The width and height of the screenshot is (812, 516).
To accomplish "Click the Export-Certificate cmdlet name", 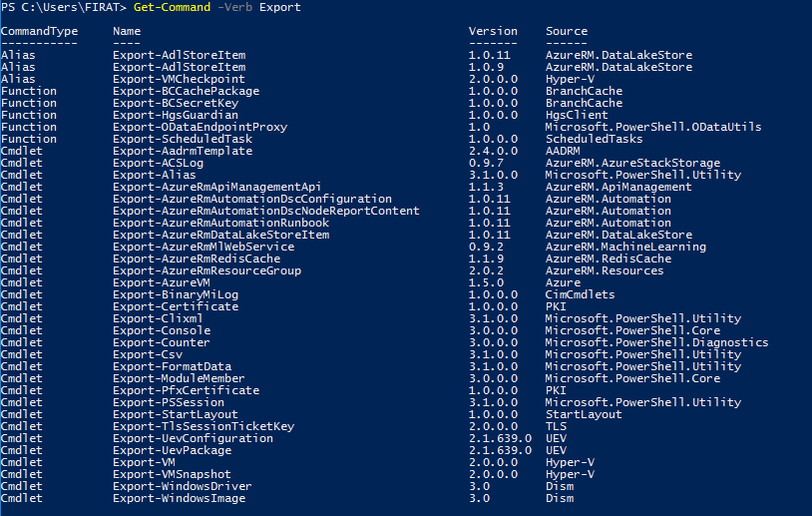I will (176, 306).
